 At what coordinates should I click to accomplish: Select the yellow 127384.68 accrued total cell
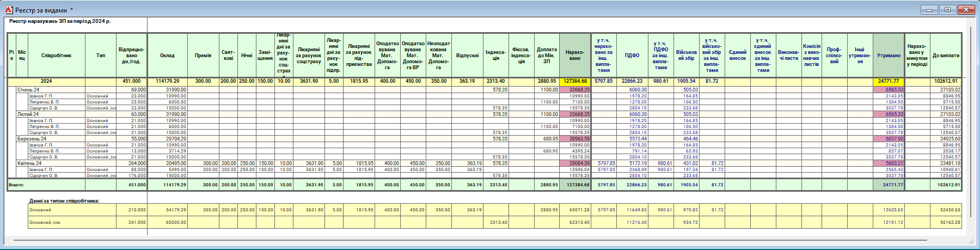coord(575,81)
